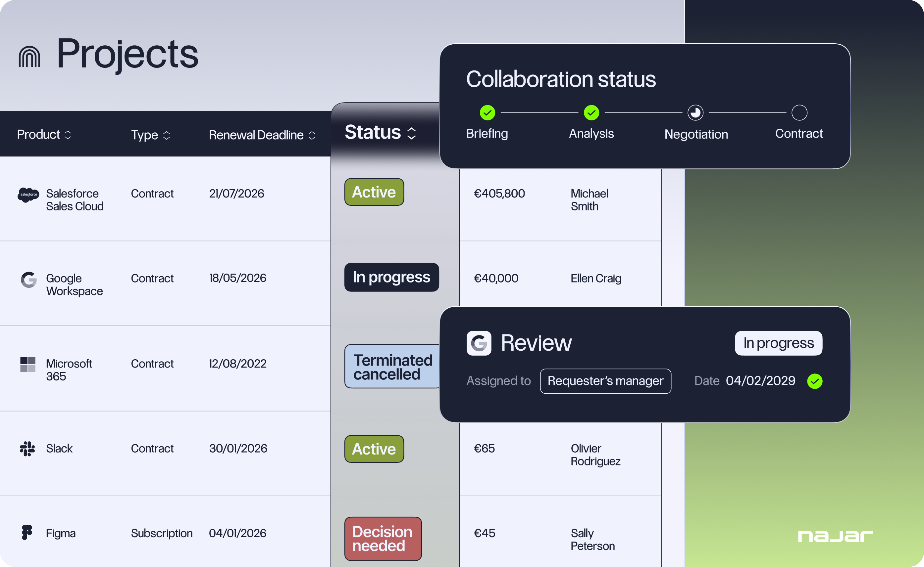
Task: Sort by Type column chevrons
Action: pyautogui.click(x=167, y=135)
